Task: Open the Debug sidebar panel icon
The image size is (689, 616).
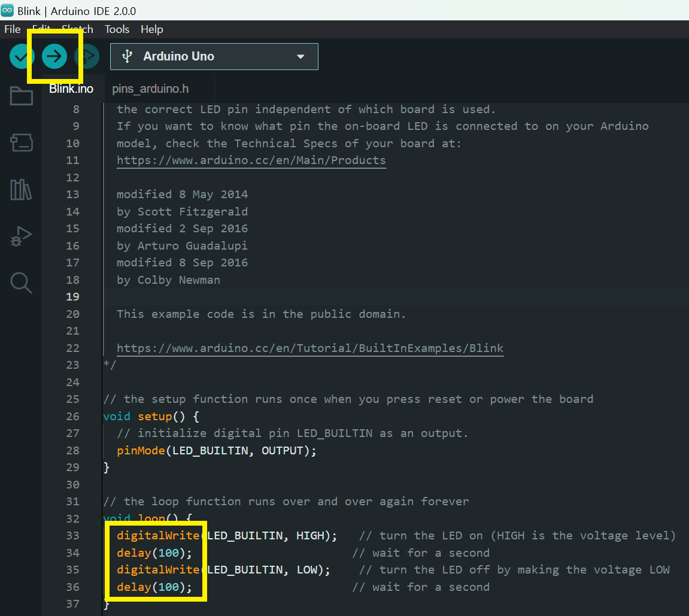Action: [x=21, y=236]
